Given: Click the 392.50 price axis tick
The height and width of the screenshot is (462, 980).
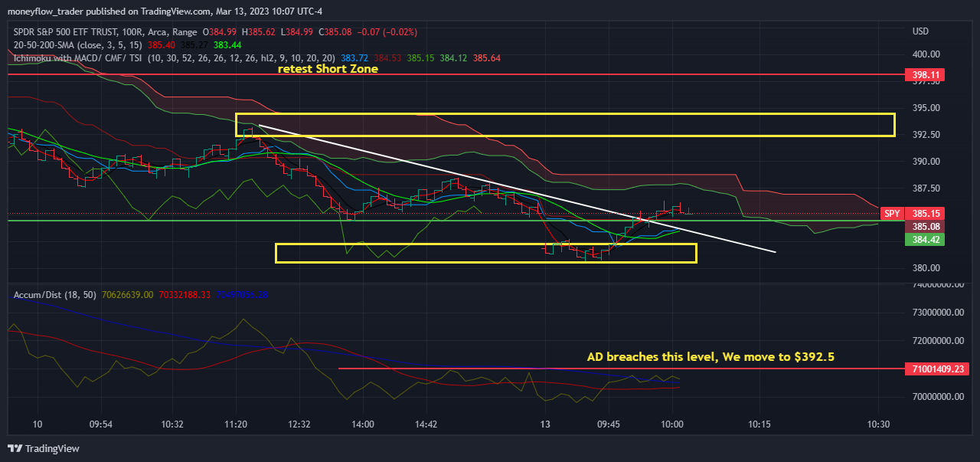Looking at the screenshot, I should (x=926, y=135).
